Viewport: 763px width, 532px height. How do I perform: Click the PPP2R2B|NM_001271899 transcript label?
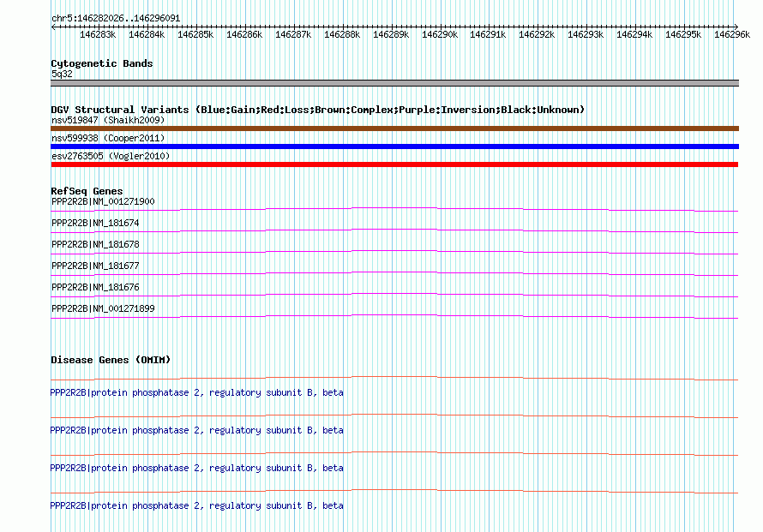click(103, 308)
